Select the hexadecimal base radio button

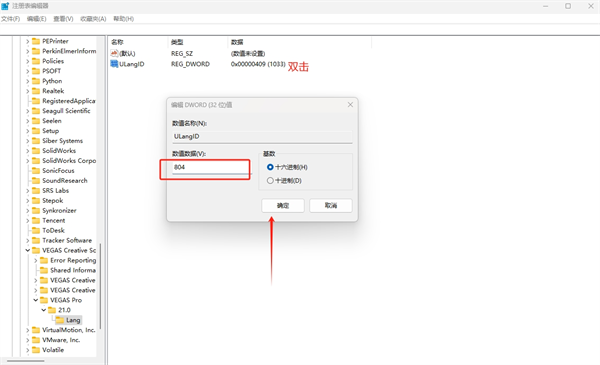[x=270, y=167]
